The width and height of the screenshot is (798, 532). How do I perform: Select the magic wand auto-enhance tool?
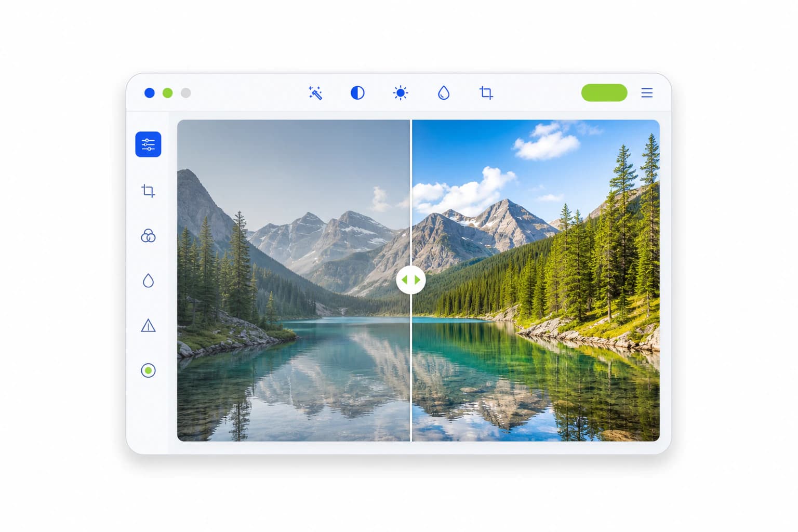tap(315, 93)
